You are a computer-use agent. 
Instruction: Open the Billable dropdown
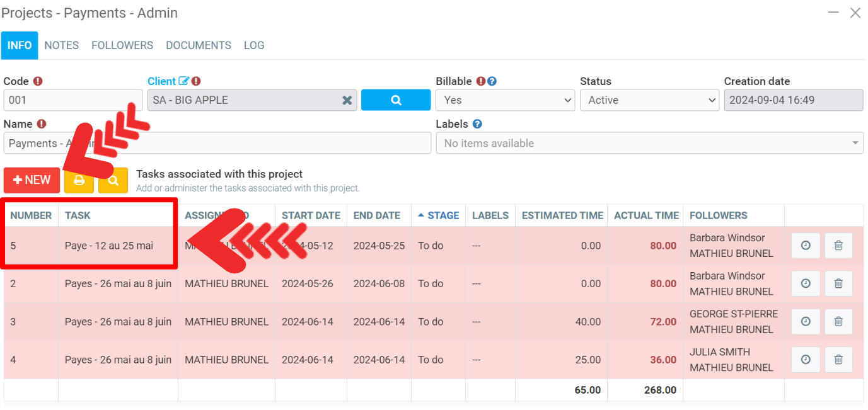coord(505,100)
